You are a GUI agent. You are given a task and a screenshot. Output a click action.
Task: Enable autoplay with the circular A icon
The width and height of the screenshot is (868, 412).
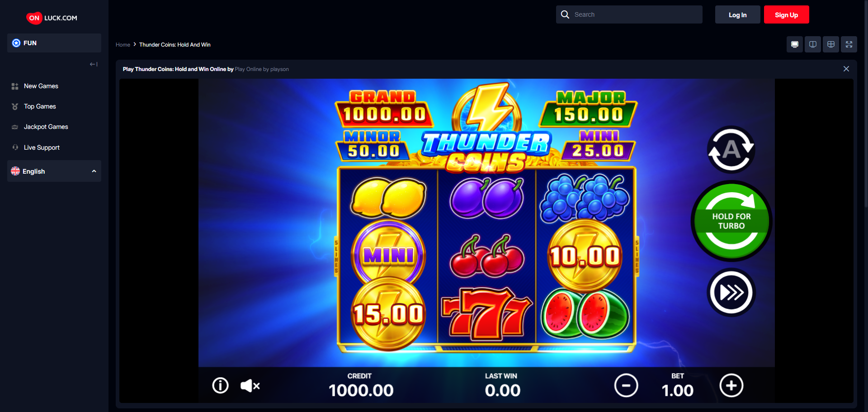point(731,149)
